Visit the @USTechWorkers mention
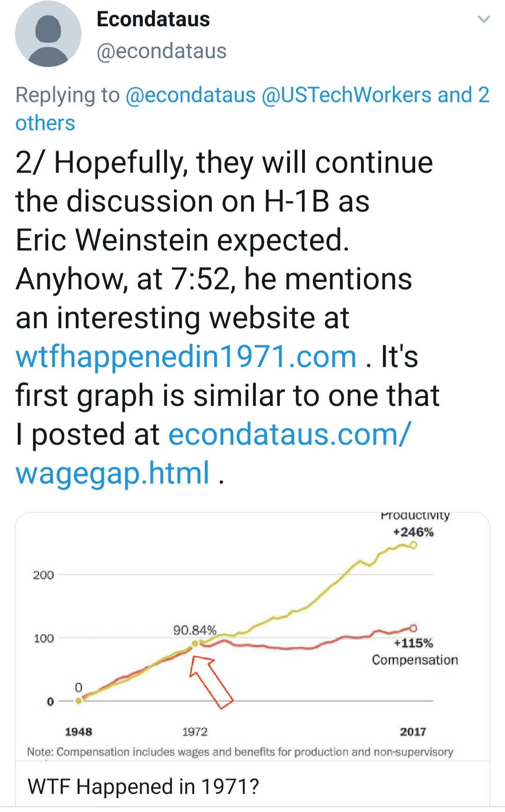Image resolution: width=505 pixels, height=812 pixels. (x=346, y=95)
